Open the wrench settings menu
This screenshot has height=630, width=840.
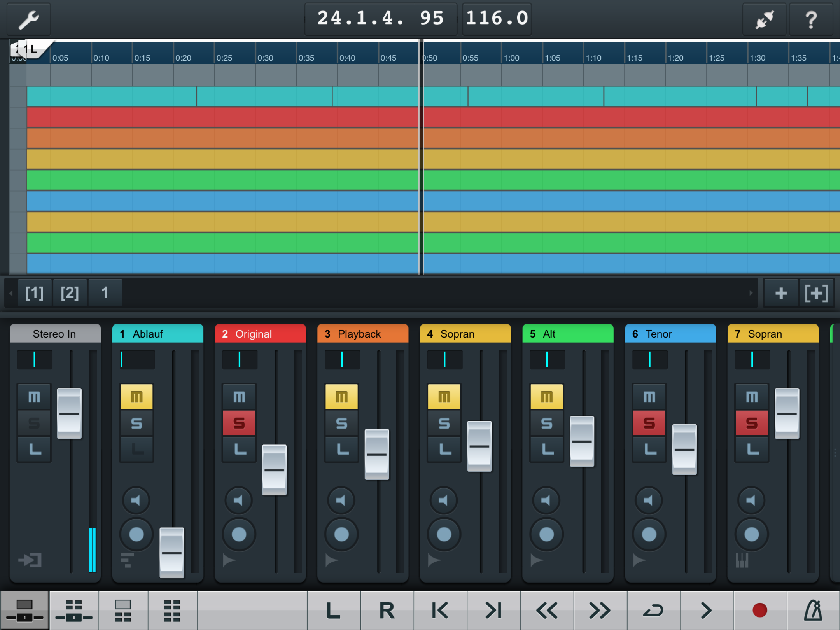[29, 19]
